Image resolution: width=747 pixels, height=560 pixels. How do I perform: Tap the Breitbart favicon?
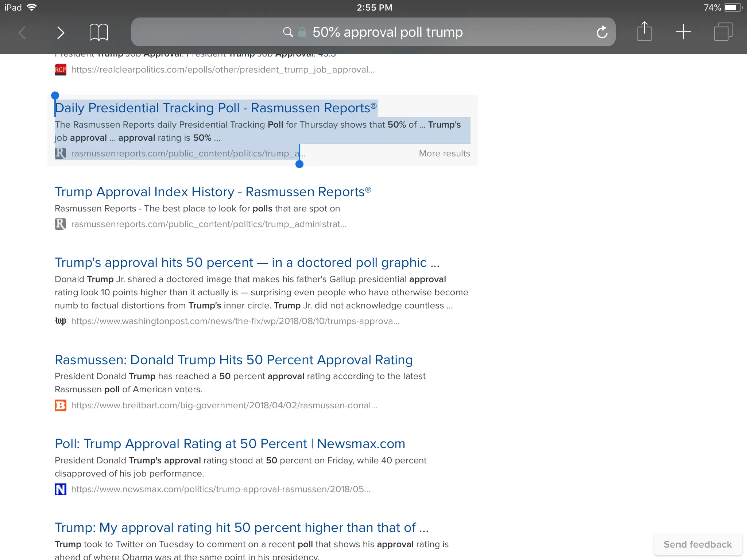(61, 405)
